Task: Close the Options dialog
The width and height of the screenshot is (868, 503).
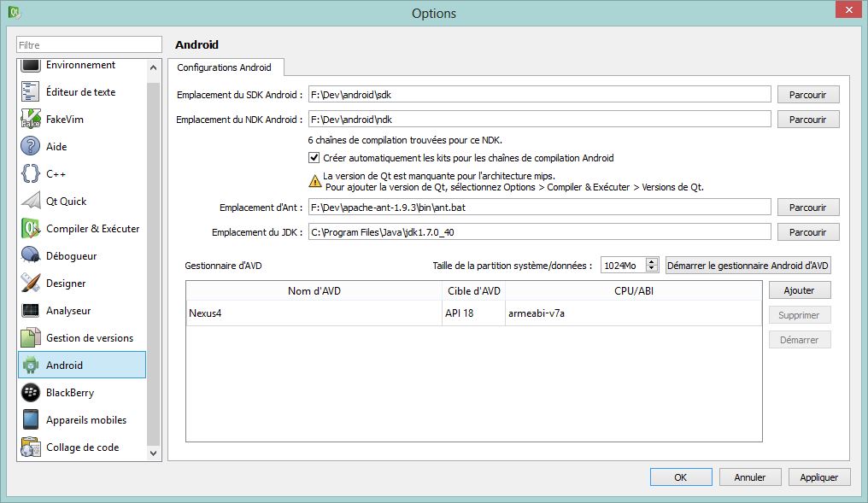Action: click(x=848, y=10)
